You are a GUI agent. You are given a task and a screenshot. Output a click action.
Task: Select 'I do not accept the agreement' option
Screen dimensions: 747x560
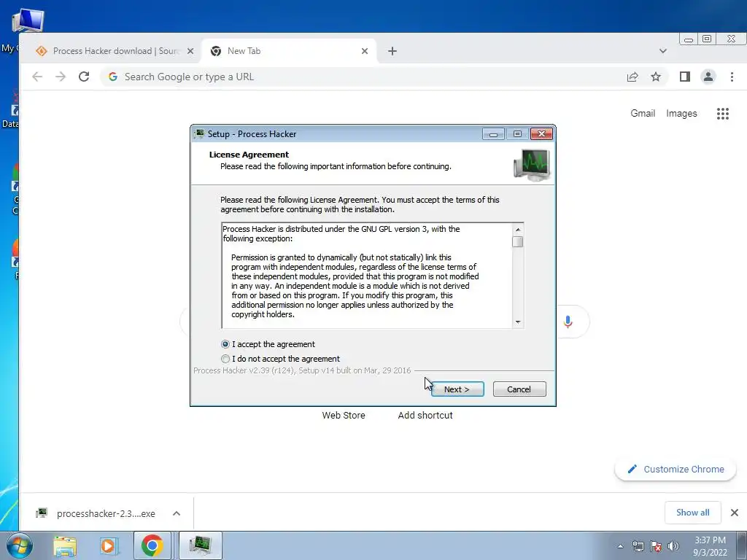click(x=225, y=359)
